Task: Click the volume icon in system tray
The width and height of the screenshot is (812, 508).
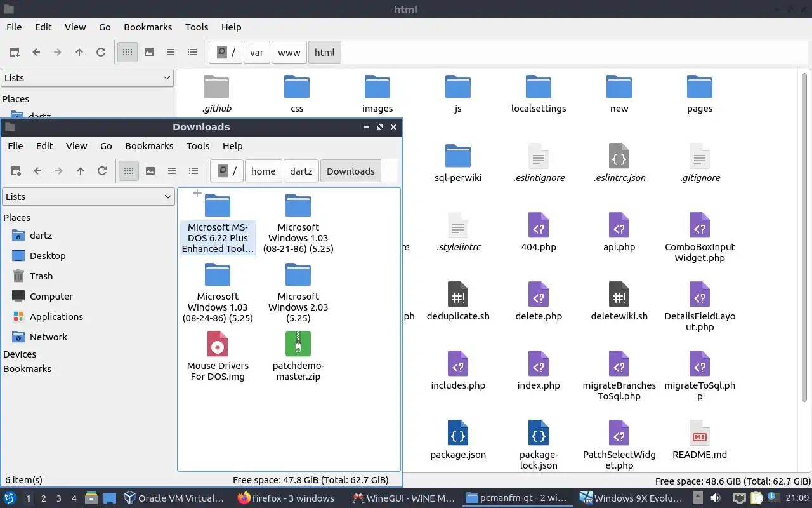Action: (x=716, y=498)
